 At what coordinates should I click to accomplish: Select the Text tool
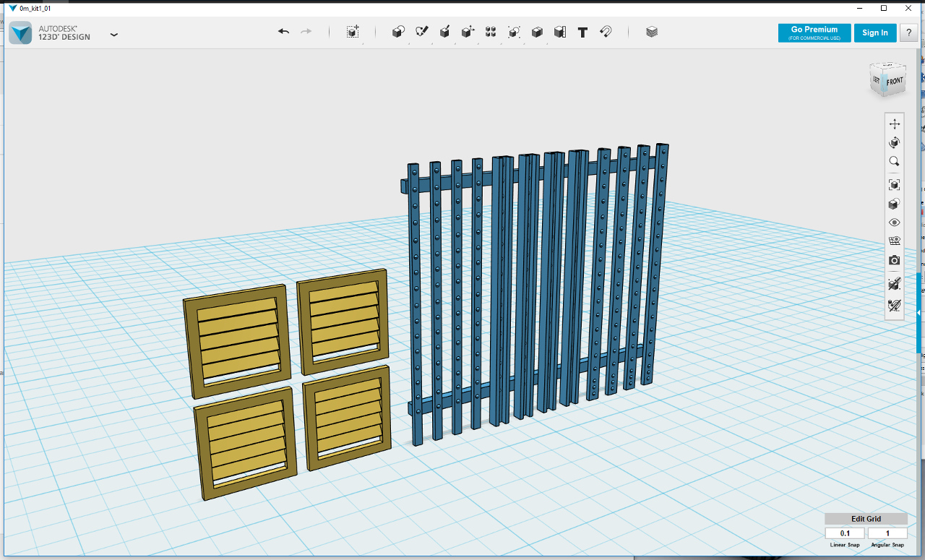pos(582,33)
